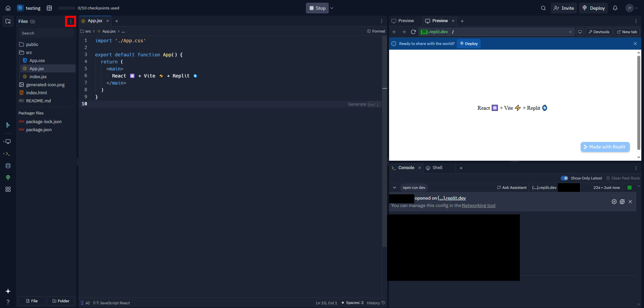The width and height of the screenshot is (644, 308).
Task: Click the checkpoints usage progress bar
Action: click(x=67, y=8)
